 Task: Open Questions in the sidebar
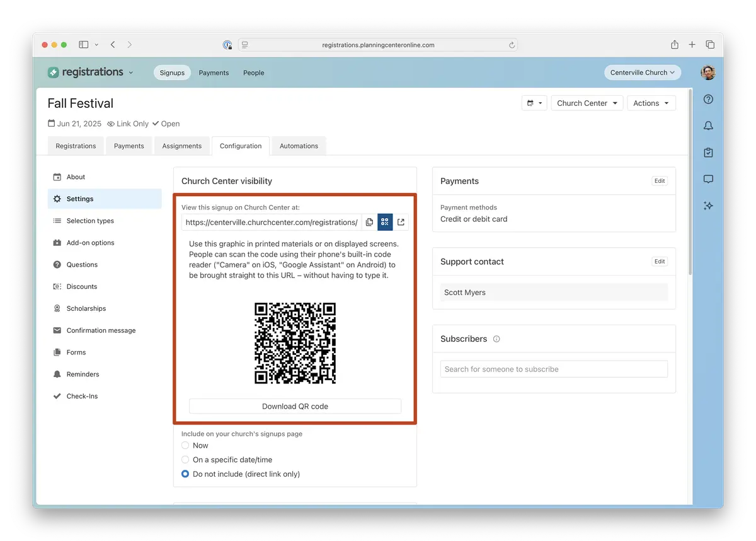(105, 265)
